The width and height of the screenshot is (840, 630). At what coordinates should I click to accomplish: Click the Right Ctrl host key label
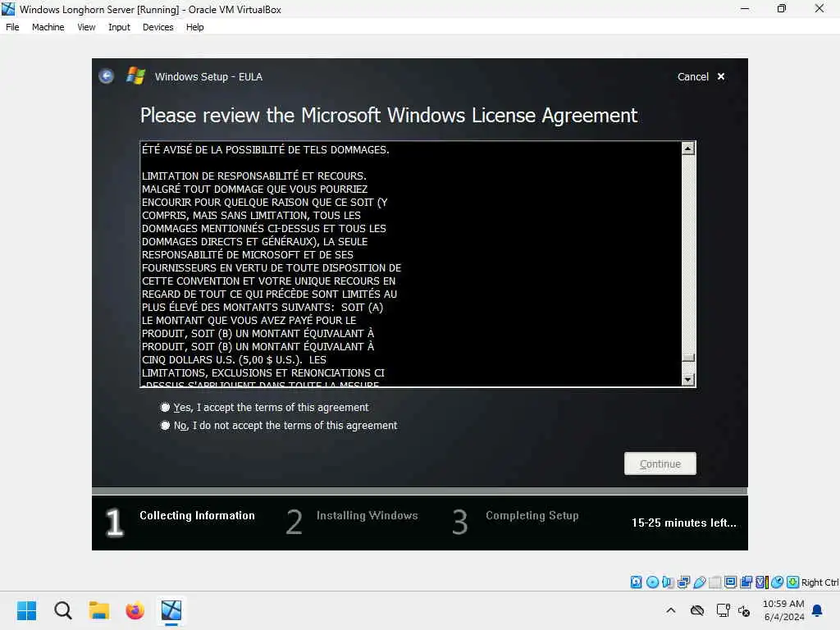click(819, 582)
